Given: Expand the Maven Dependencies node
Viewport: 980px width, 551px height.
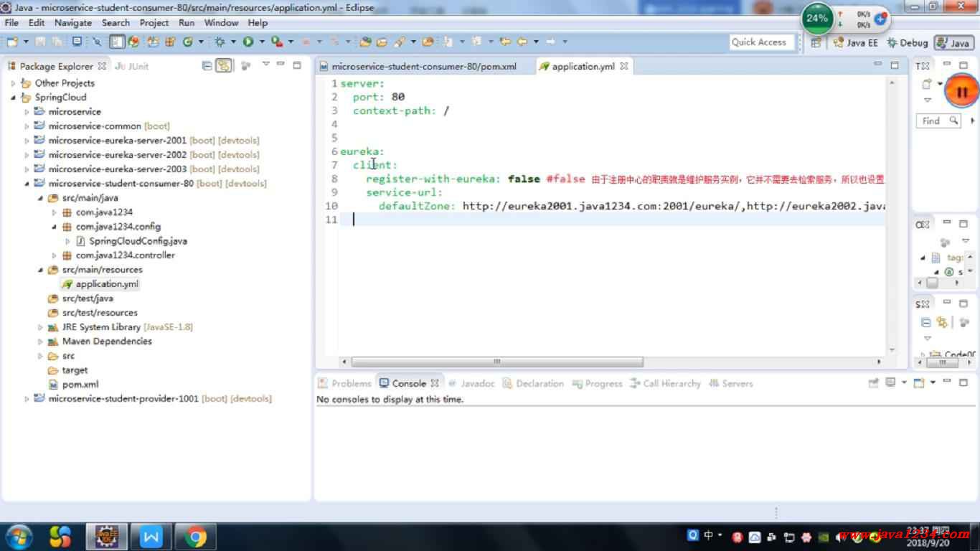Looking at the screenshot, I should [x=41, y=342].
